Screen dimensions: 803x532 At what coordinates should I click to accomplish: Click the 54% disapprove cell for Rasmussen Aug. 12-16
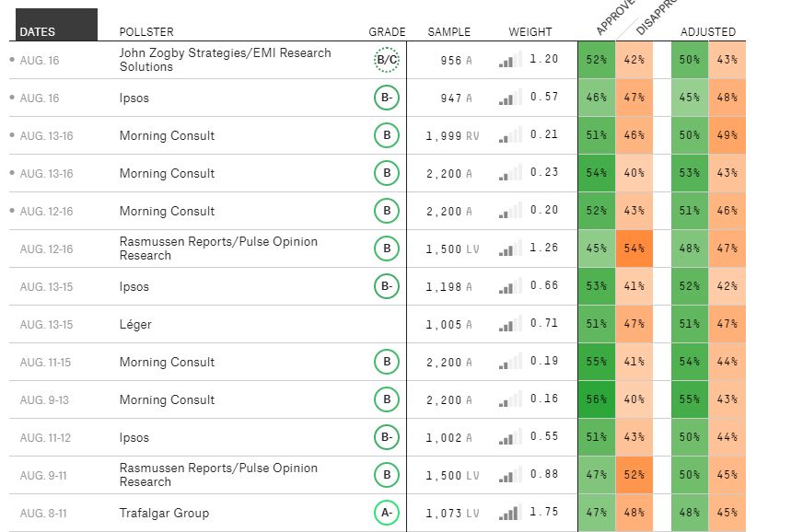634,249
